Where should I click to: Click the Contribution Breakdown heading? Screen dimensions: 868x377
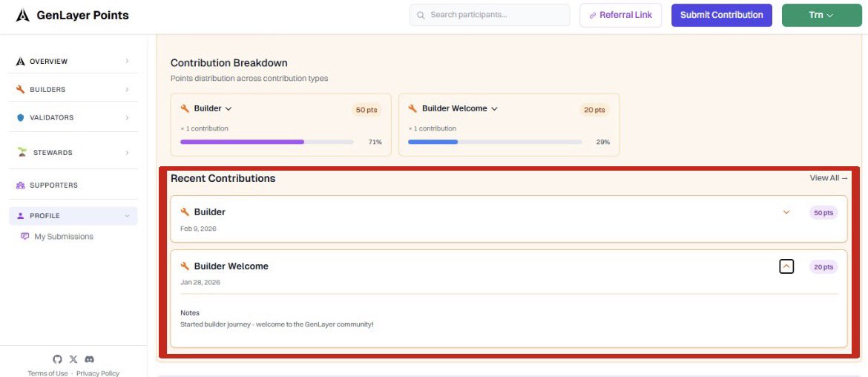228,63
